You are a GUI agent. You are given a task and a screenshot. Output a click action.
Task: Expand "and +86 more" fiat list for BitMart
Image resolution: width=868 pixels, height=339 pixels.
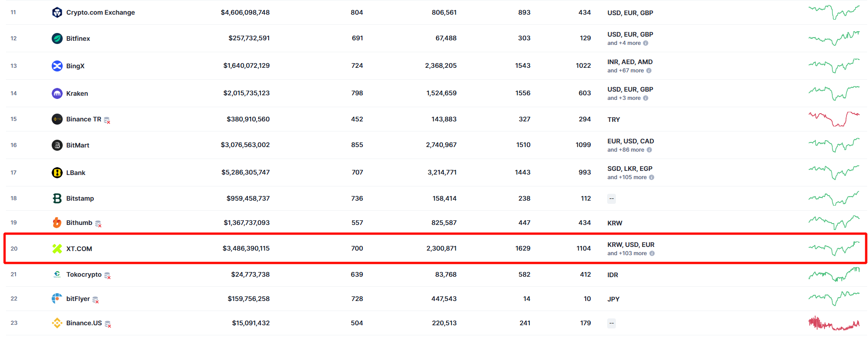point(625,150)
